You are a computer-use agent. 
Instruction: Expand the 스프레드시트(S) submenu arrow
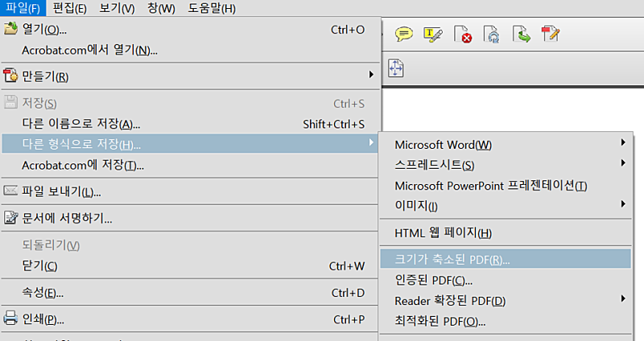click(x=623, y=163)
